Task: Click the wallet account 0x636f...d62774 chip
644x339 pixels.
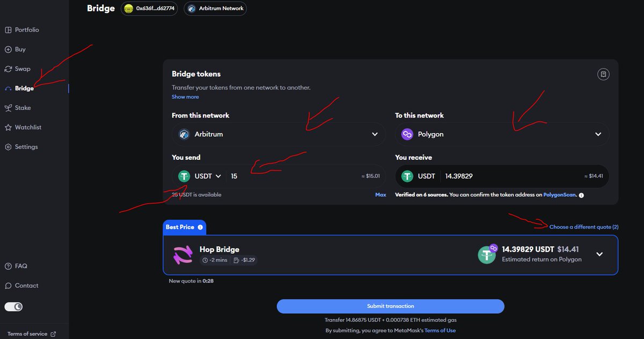Action: click(x=149, y=8)
